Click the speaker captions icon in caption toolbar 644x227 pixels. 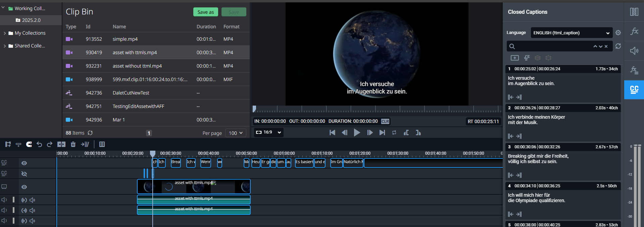[x=527, y=58]
